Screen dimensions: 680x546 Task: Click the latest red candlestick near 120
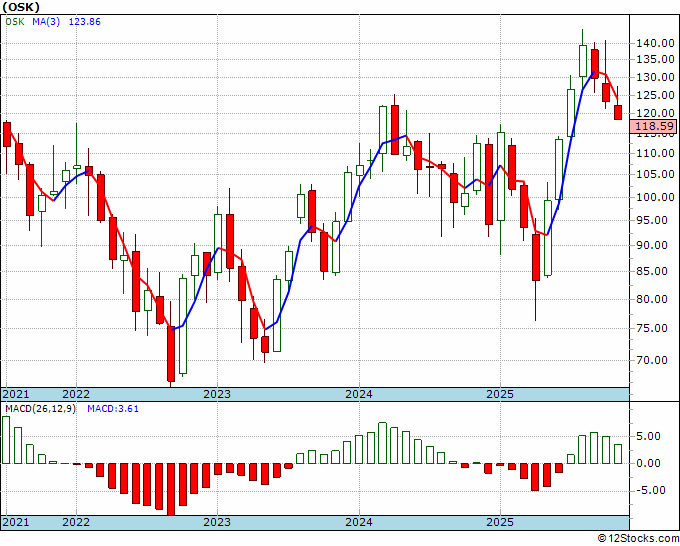[618, 112]
